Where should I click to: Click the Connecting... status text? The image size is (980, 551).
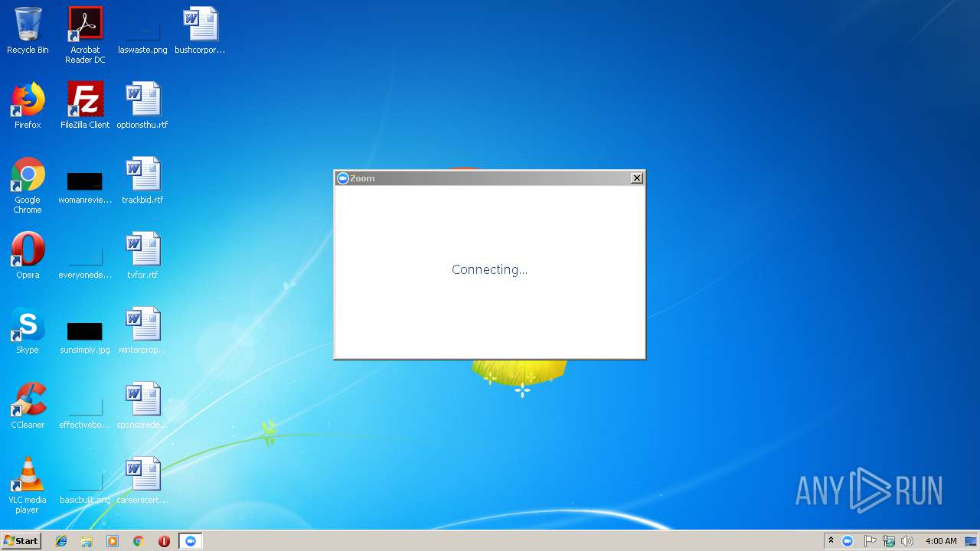[489, 269]
